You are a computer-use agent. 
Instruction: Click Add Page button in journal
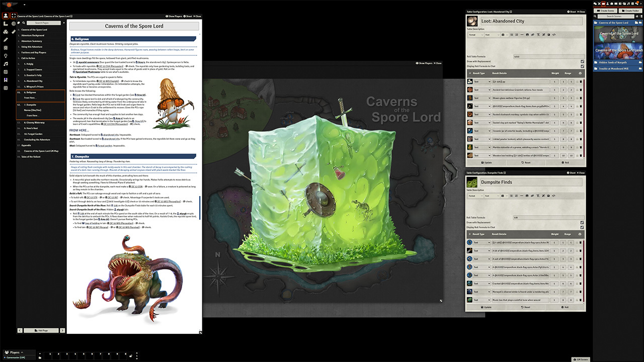[x=41, y=330]
